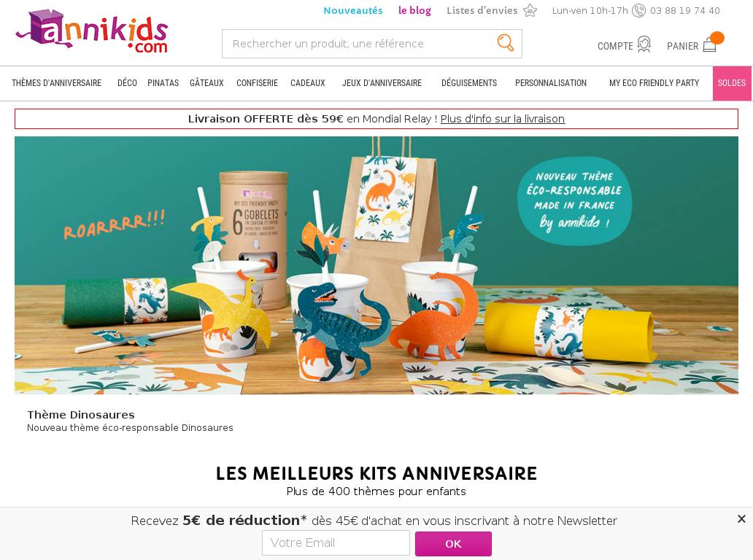Viewport: 753px width, 560px height.
Task: Select the Pinatas menu item
Action: tap(163, 83)
